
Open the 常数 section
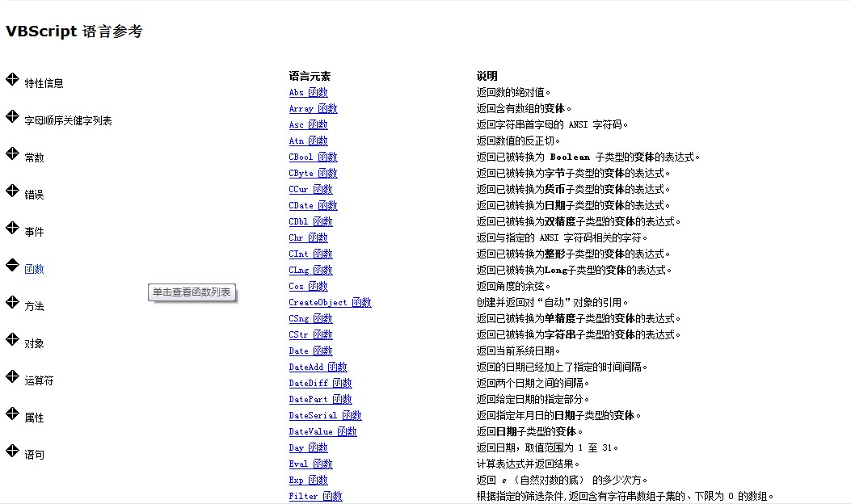coord(34,157)
